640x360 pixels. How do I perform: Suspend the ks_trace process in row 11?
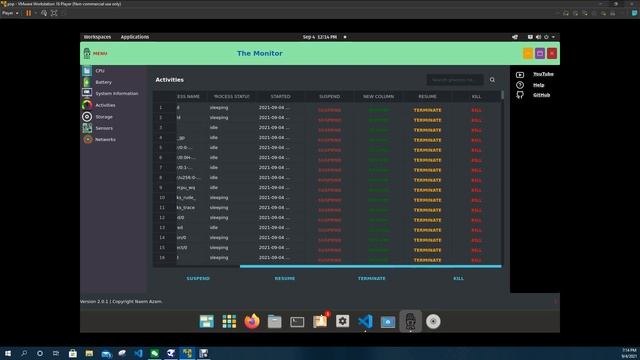point(329,210)
